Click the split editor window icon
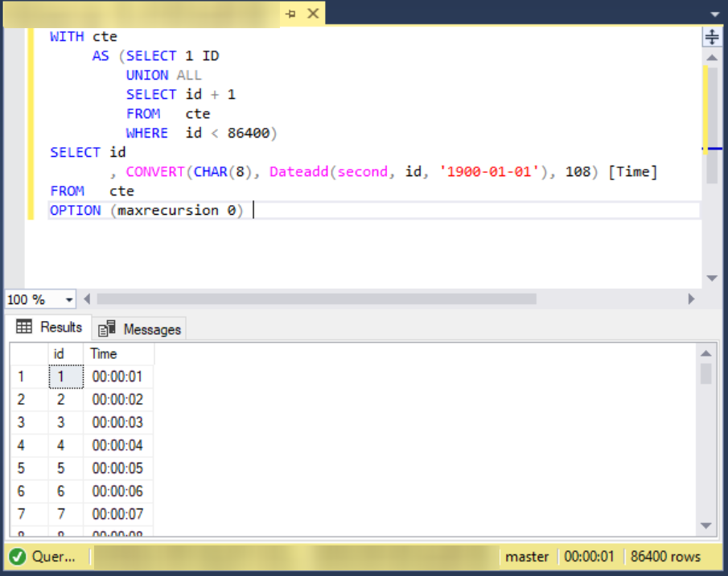Image resolution: width=728 pixels, height=576 pixels. tap(712, 36)
